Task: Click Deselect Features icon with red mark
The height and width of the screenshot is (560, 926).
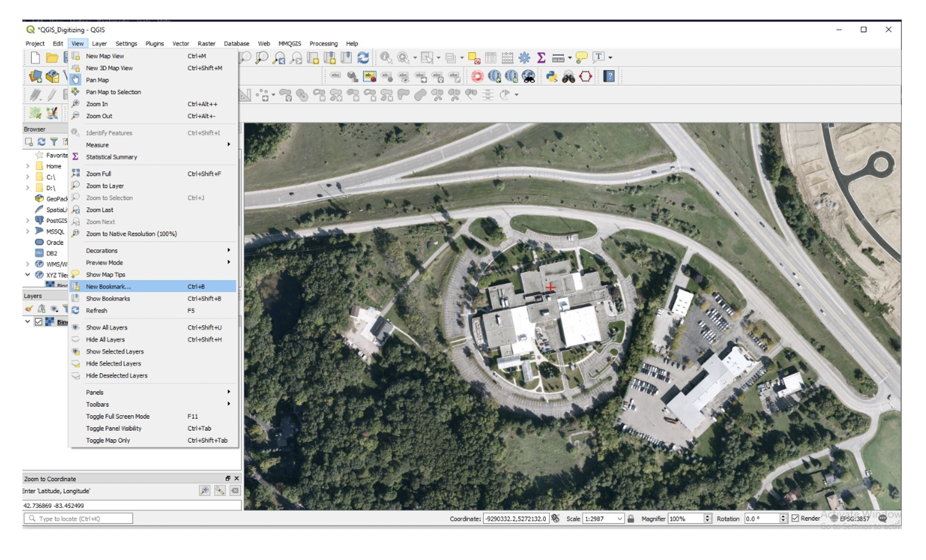Action: click(474, 58)
